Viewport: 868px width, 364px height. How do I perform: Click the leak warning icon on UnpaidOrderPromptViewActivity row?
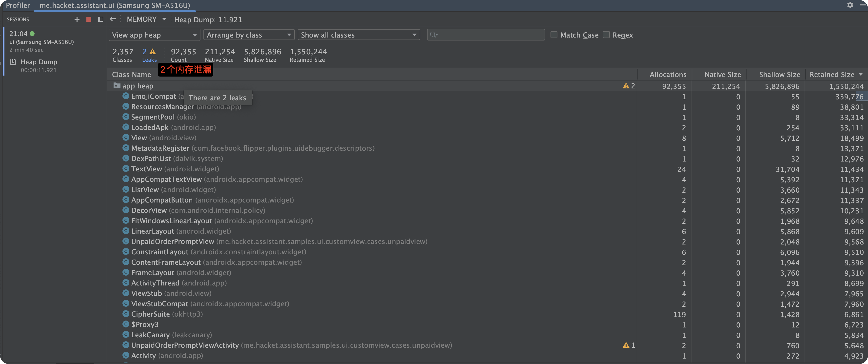[x=626, y=345]
